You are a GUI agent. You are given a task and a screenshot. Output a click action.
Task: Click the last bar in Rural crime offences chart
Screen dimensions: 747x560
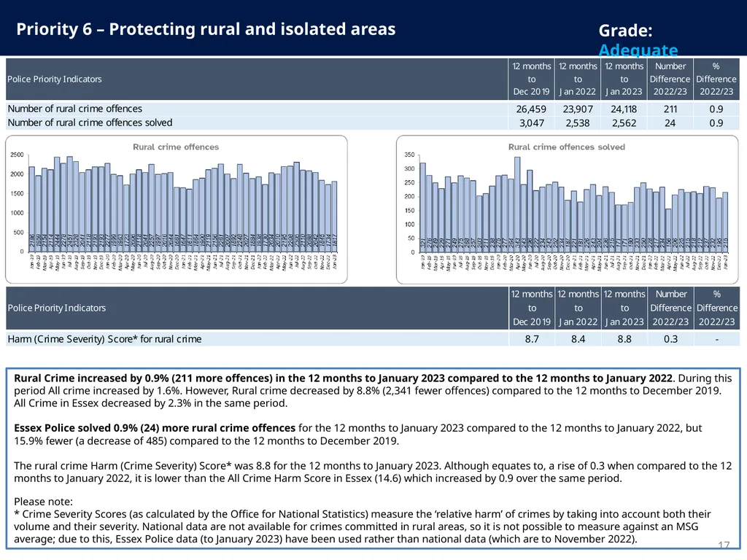[x=334, y=216]
